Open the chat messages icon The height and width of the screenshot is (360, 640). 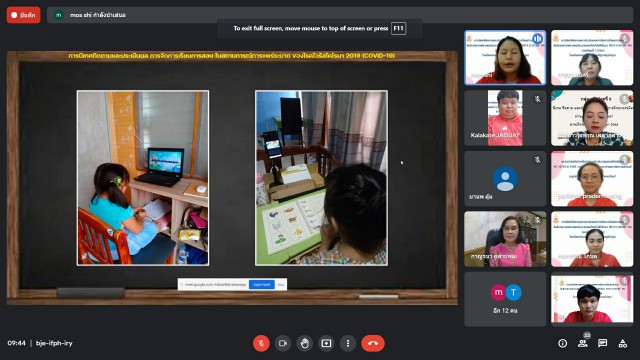(602, 343)
